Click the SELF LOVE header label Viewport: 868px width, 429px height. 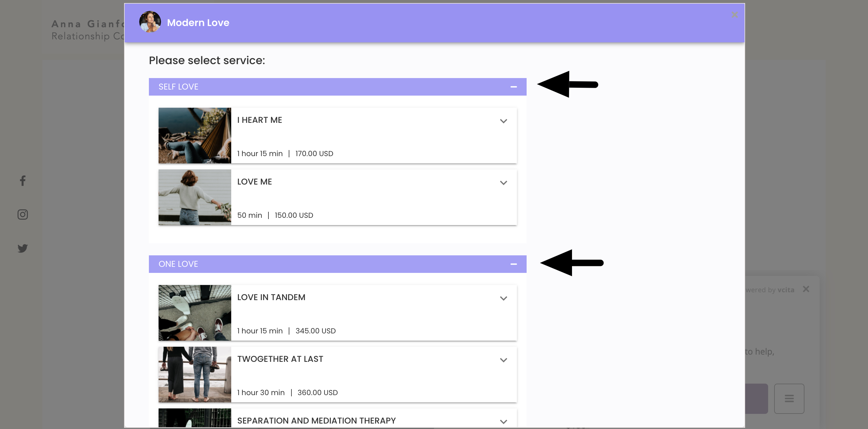point(178,87)
